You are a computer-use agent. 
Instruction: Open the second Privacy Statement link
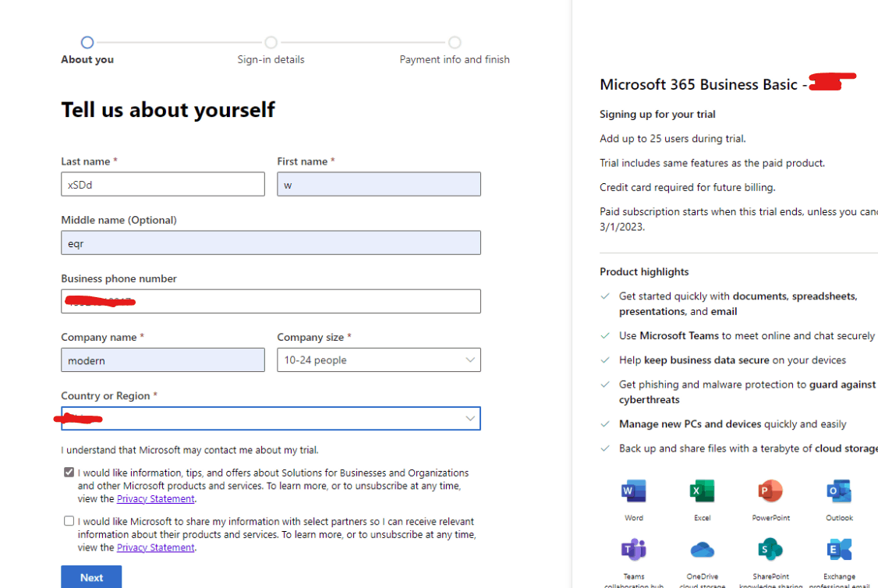point(156,547)
